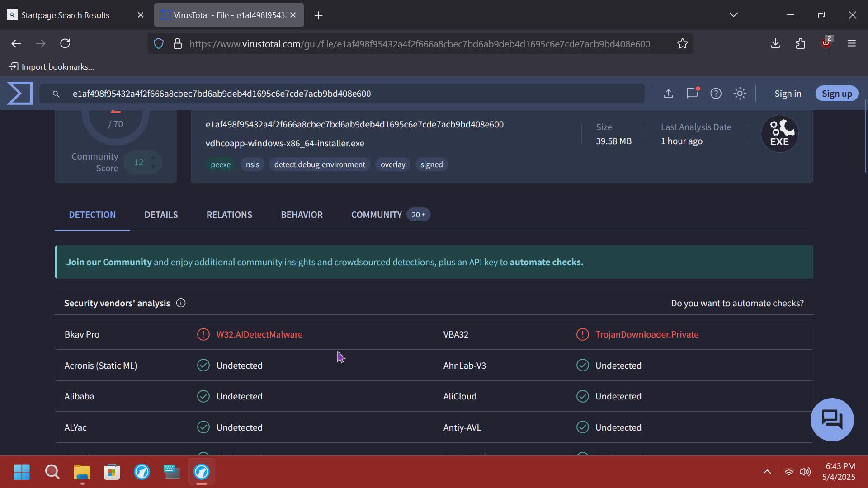Click the Antiy-AVL undetected checkmark icon

[x=582, y=427]
